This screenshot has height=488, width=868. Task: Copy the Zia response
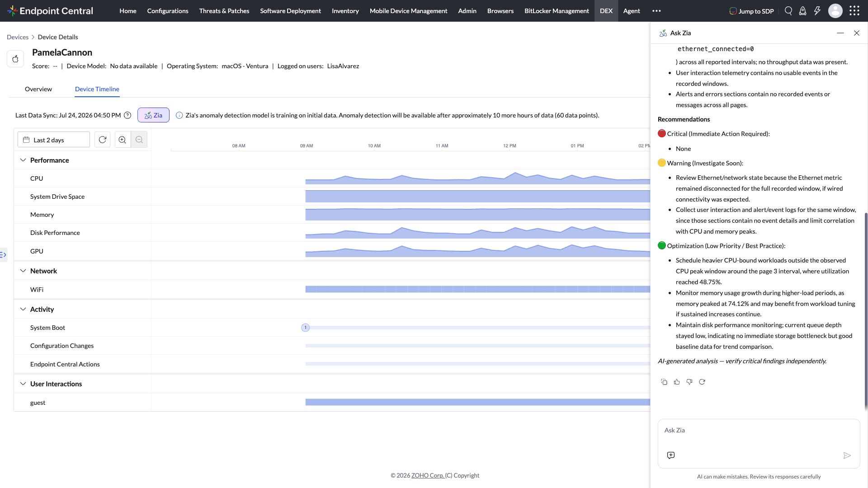[664, 382]
